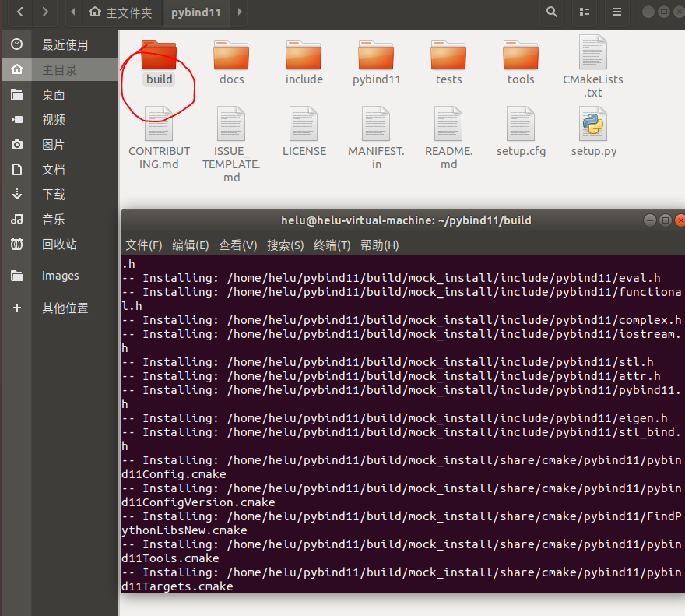This screenshot has width=685, height=616.
Task: Select the setup.cfg file
Action: pos(521,131)
